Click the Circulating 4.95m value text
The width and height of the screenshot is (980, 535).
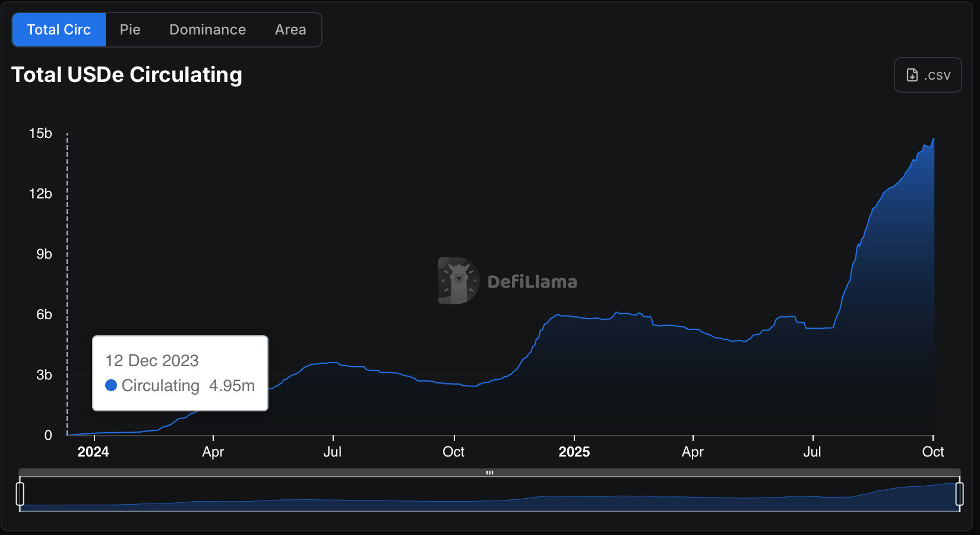188,385
